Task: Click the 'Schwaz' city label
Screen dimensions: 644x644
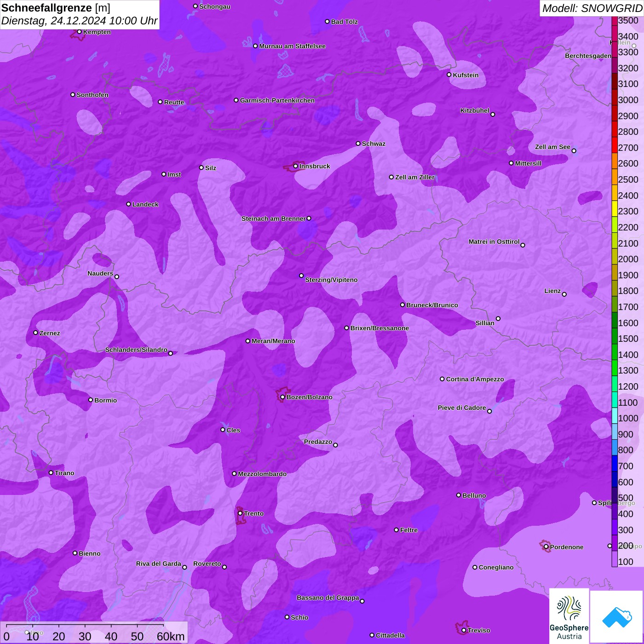Action: point(374,144)
